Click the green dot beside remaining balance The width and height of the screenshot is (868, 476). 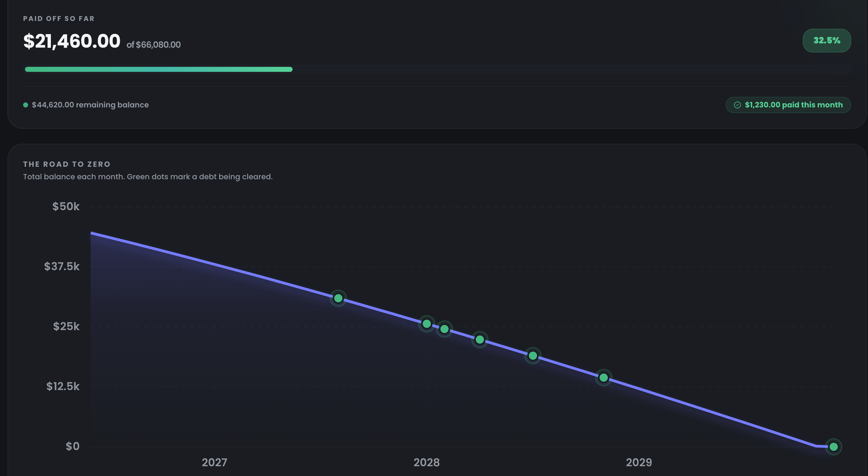(x=26, y=105)
